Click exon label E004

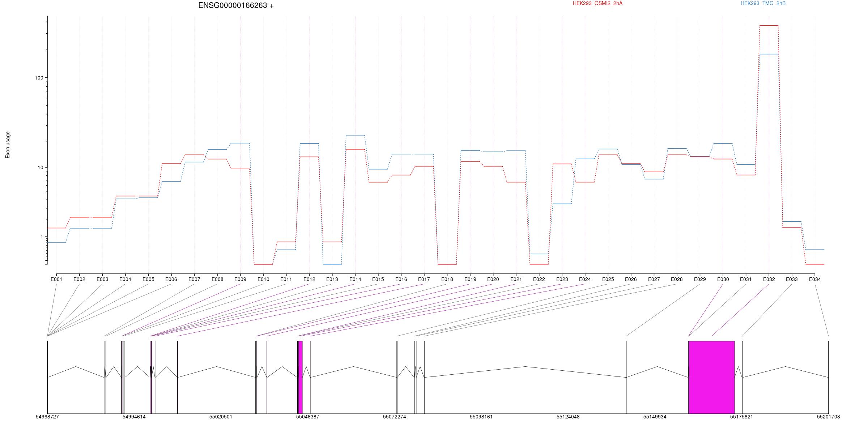(x=125, y=279)
